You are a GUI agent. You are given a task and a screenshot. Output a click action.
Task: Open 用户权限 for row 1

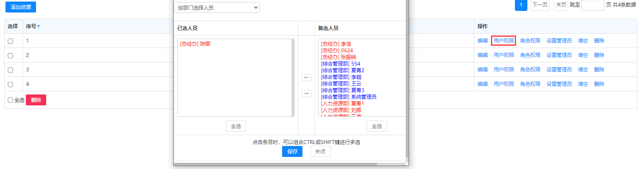[x=504, y=41]
